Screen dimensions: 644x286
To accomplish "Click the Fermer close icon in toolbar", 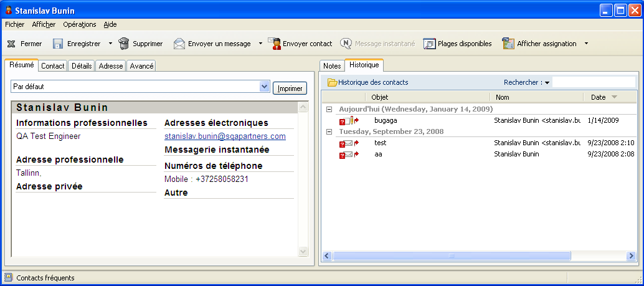I will point(11,44).
